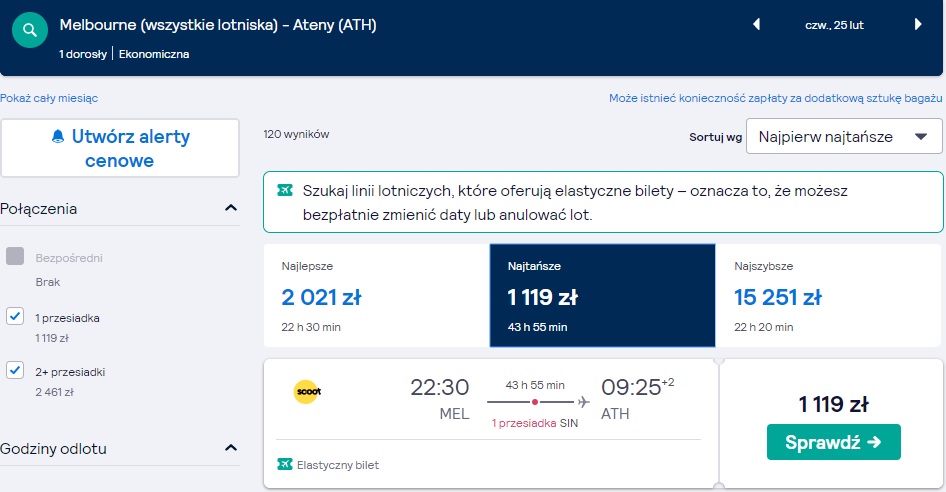The height and width of the screenshot is (492, 946).
Task: Click the green search magnifier icon
Action: tap(30, 30)
